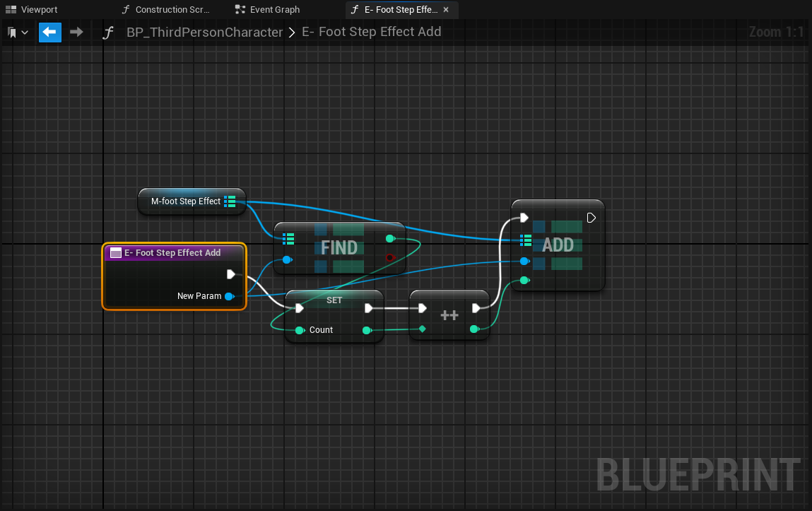Viewport: 812px width, 511px height.
Task: Click the Count input pin on SET
Action: click(x=300, y=330)
